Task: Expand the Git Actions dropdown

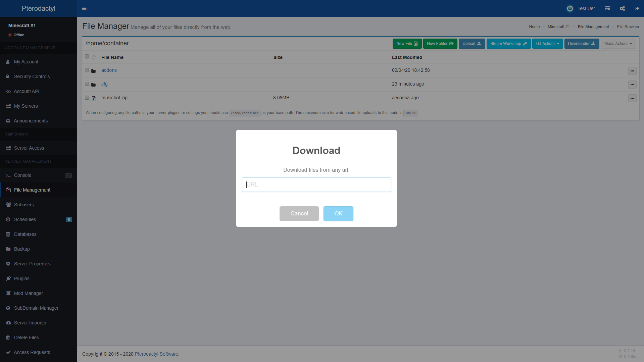Action: [x=547, y=44]
